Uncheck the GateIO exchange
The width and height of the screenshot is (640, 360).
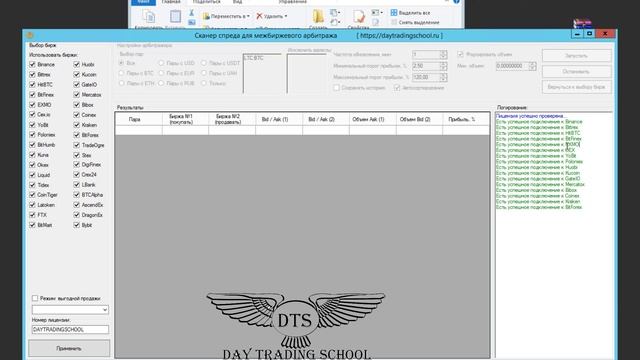pyautogui.click(x=77, y=84)
